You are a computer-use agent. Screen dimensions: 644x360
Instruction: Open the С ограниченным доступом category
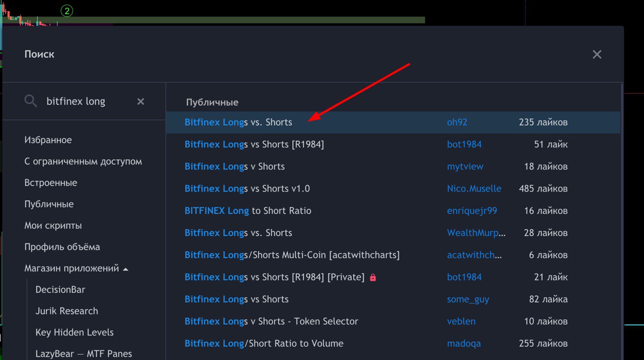(83, 161)
